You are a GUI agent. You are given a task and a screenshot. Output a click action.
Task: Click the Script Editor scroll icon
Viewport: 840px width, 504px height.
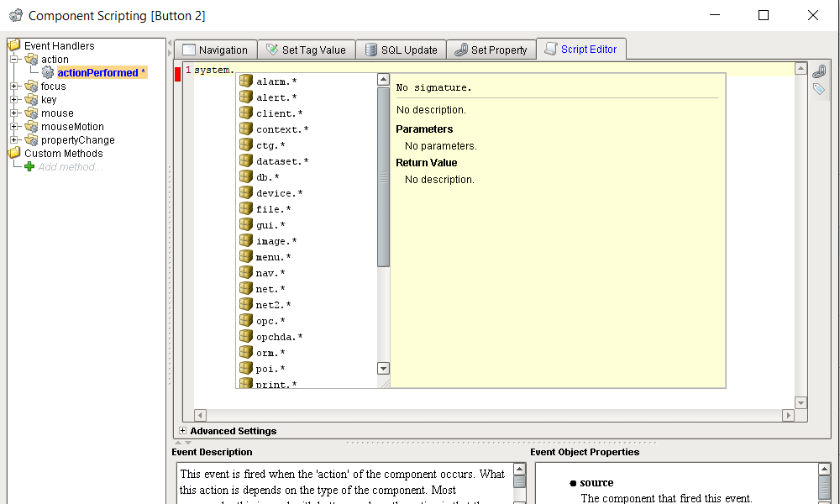551,49
